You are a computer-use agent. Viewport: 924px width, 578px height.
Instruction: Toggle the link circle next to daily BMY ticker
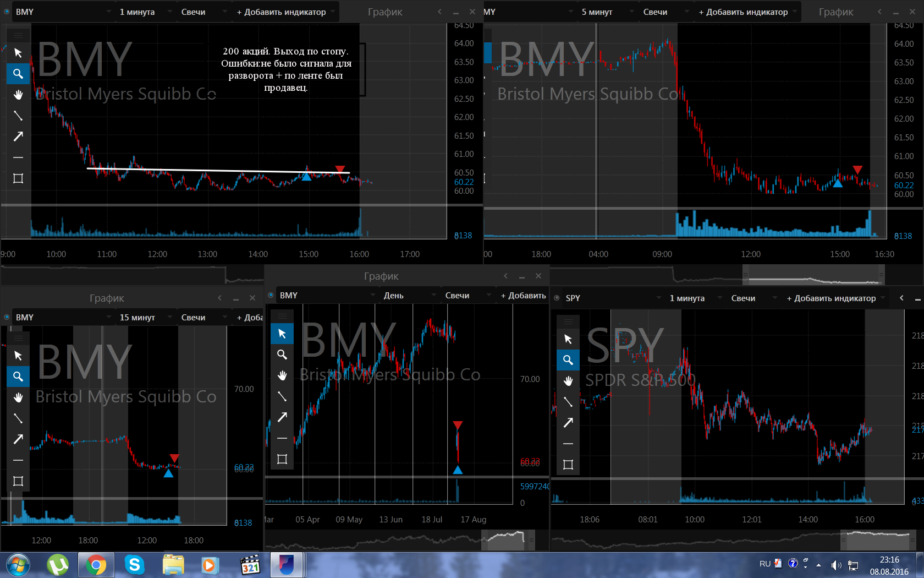coord(271,295)
